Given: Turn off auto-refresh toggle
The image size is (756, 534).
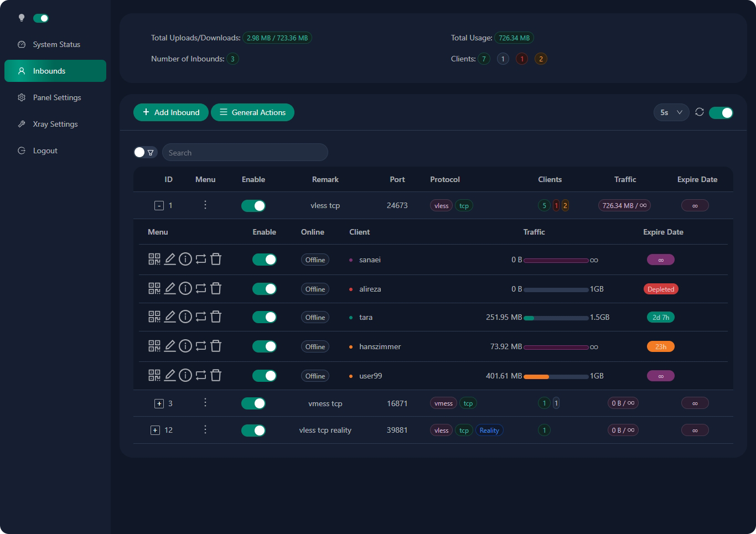Looking at the screenshot, I should pyautogui.click(x=721, y=113).
